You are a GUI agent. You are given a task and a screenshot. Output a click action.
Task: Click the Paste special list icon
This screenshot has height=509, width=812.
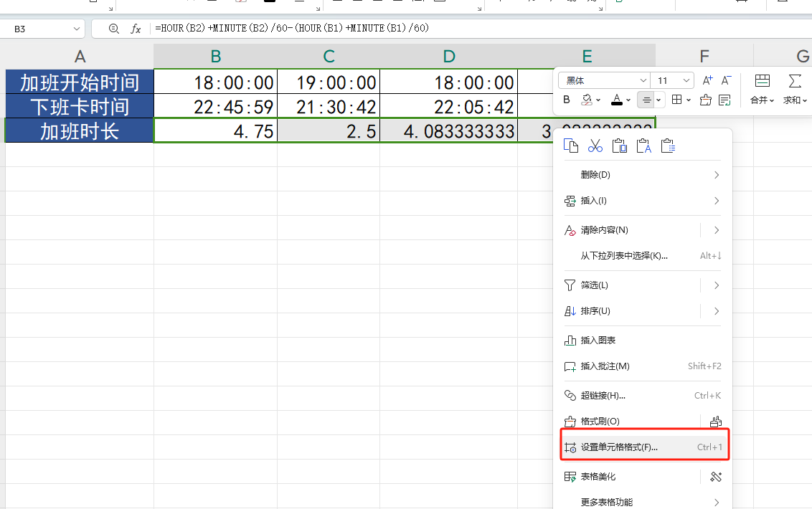click(x=668, y=146)
